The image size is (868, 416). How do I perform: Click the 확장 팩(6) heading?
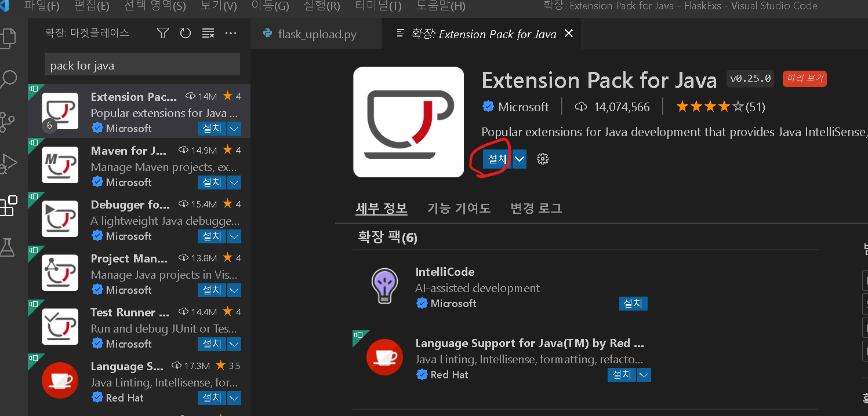point(387,237)
